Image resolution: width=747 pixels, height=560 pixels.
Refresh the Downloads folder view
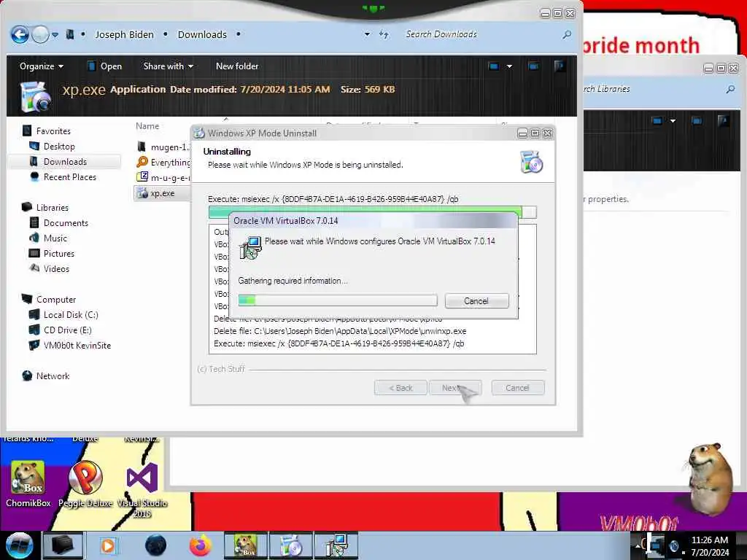click(384, 34)
